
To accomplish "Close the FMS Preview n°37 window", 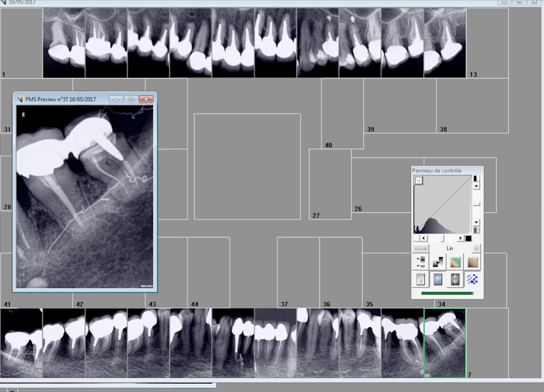I will [x=146, y=99].
